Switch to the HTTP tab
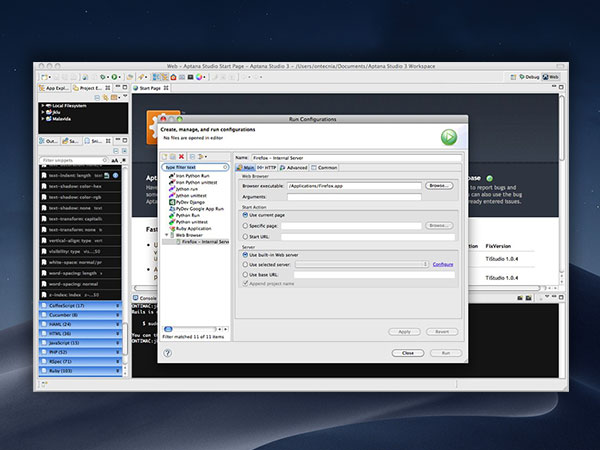600x450 pixels. click(x=266, y=168)
